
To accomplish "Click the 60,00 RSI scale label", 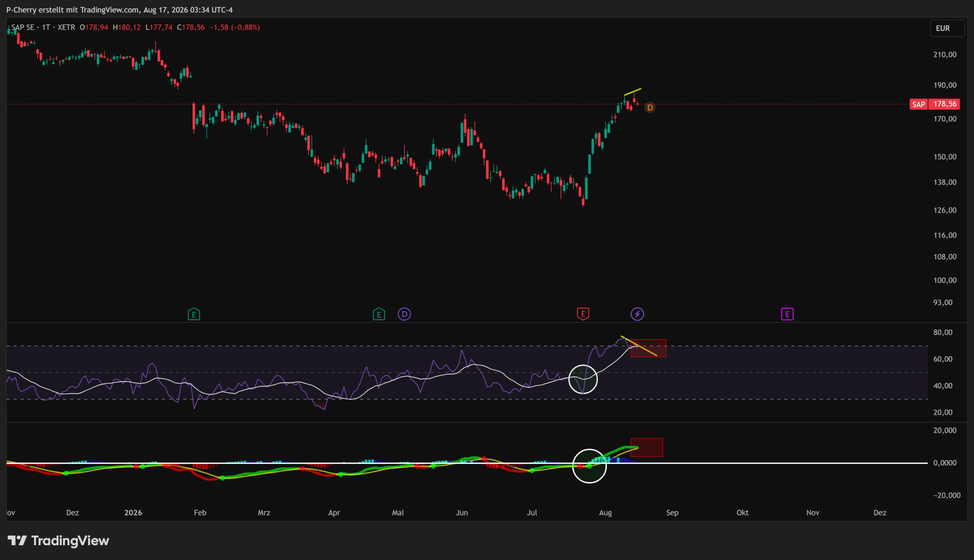I will [x=943, y=359].
